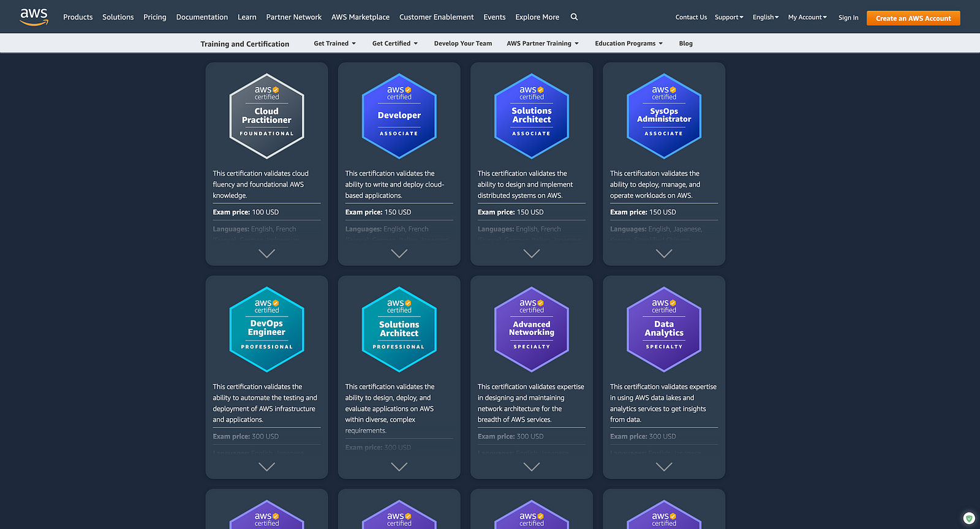This screenshot has width=980, height=529.
Task: Click the SysOps Administrator exam price text
Action: 643,212
